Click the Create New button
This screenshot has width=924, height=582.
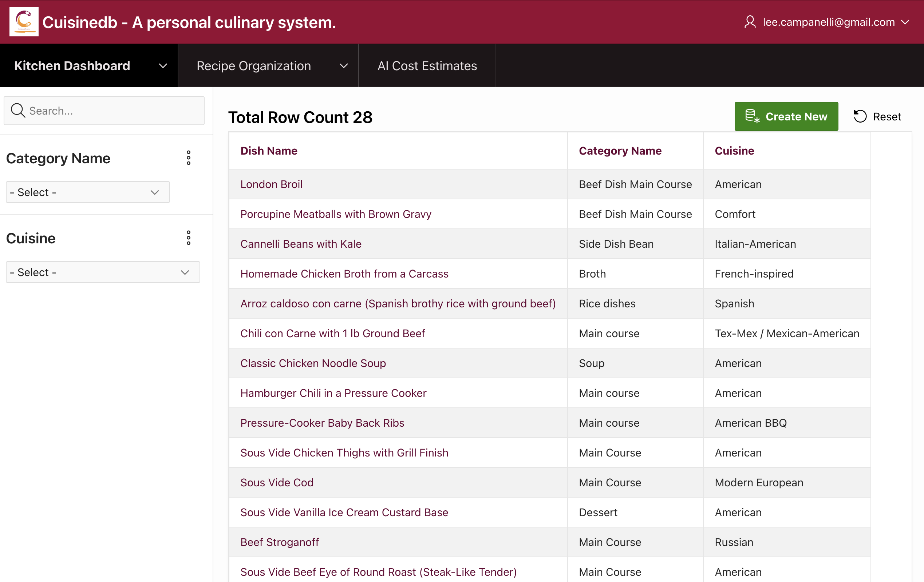786,116
